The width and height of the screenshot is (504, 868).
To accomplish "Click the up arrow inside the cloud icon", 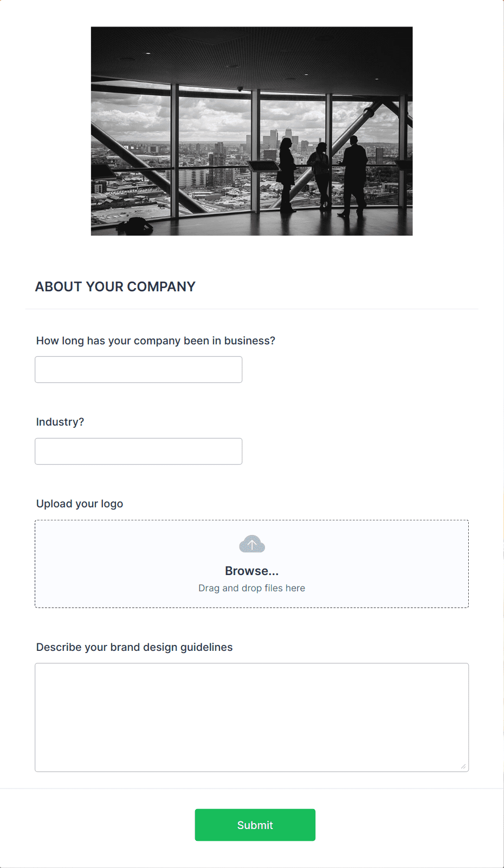I will (x=252, y=544).
